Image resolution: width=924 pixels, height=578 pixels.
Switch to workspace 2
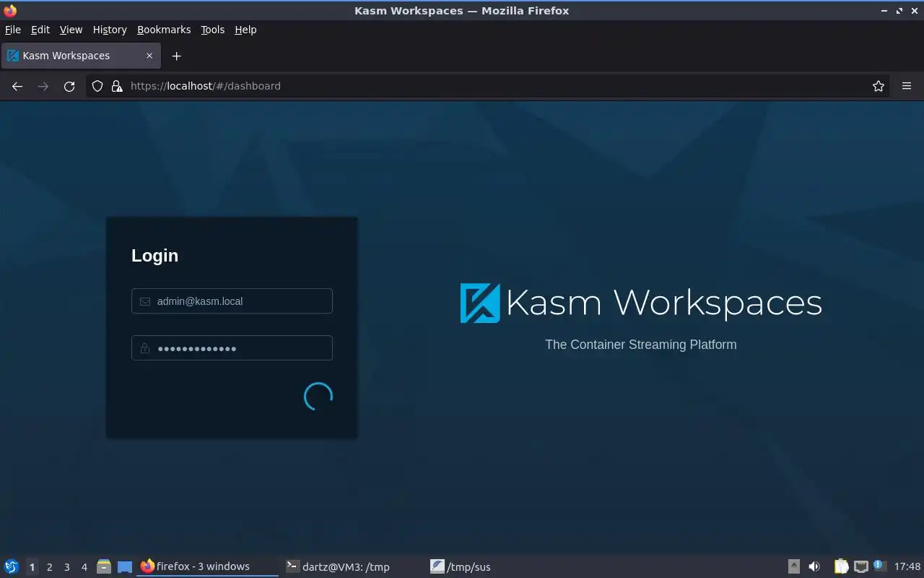coord(49,567)
